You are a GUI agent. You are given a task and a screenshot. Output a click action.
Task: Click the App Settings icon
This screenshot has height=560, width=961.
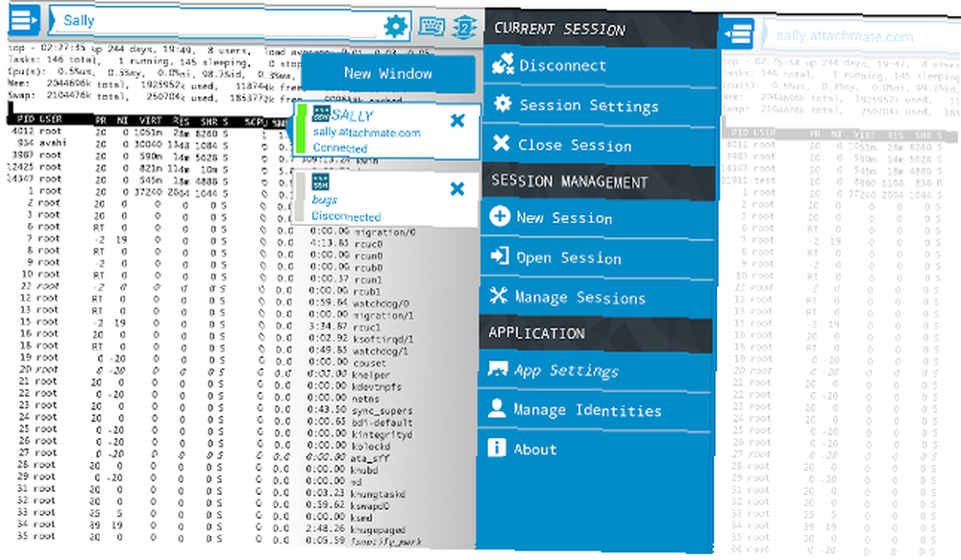[498, 368]
